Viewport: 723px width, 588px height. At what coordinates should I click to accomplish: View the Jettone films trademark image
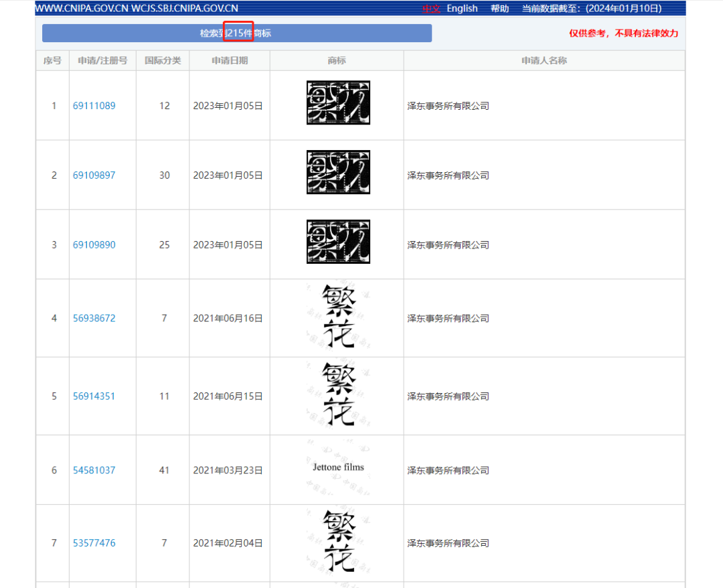[x=339, y=467]
